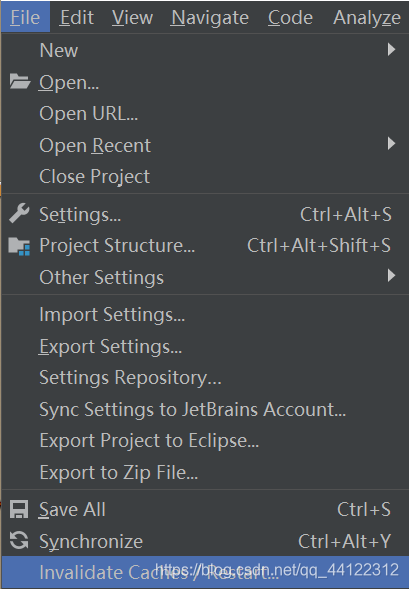Image resolution: width=409 pixels, height=589 pixels.
Task: Open the Edit menu
Action: coord(77,17)
